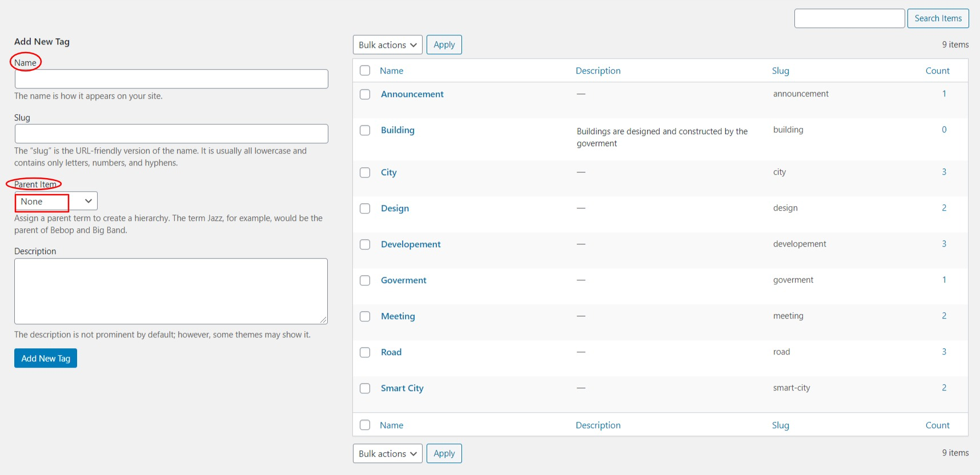The image size is (980, 475).
Task: Open the Goverment tag link
Action: [x=403, y=280]
